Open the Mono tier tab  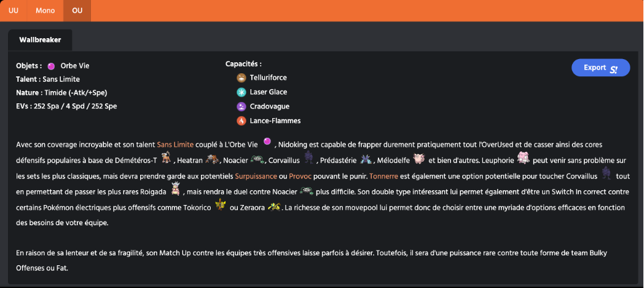[45, 10]
